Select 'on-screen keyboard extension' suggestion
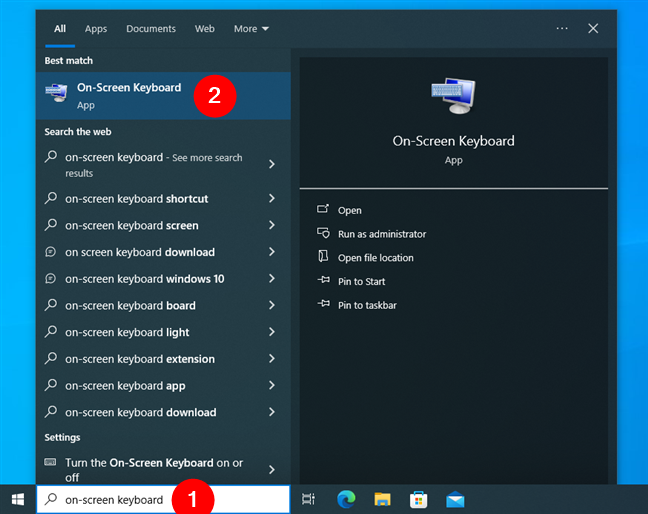648x514 pixels. click(x=163, y=359)
